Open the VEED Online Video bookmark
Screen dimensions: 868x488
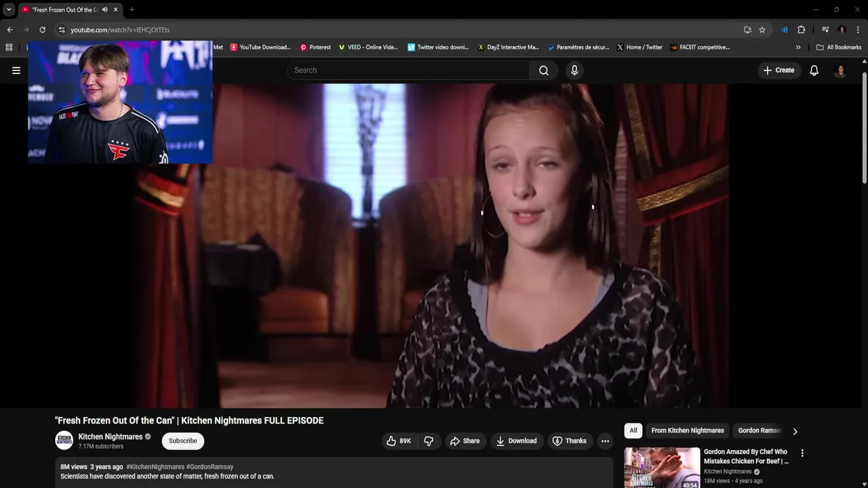pos(368,47)
